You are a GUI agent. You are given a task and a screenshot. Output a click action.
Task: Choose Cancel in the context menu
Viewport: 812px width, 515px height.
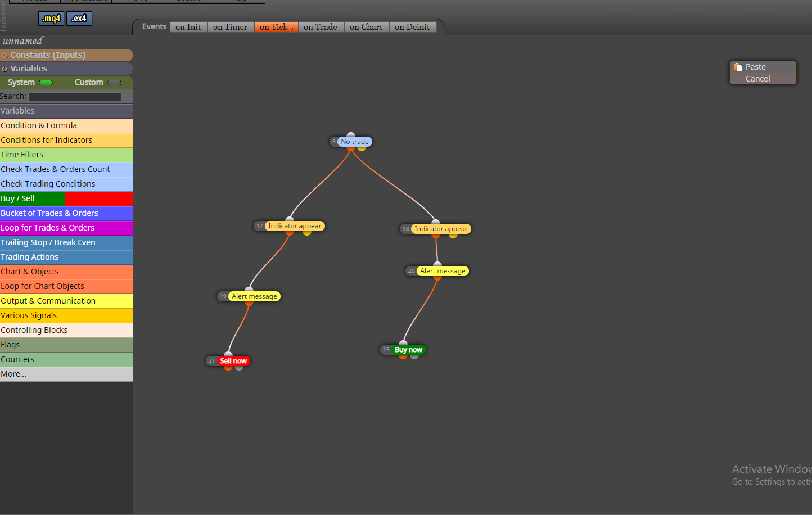pyautogui.click(x=763, y=79)
